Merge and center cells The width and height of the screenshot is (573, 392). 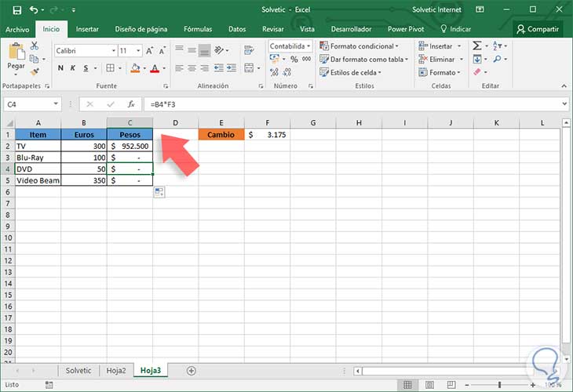pos(249,68)
